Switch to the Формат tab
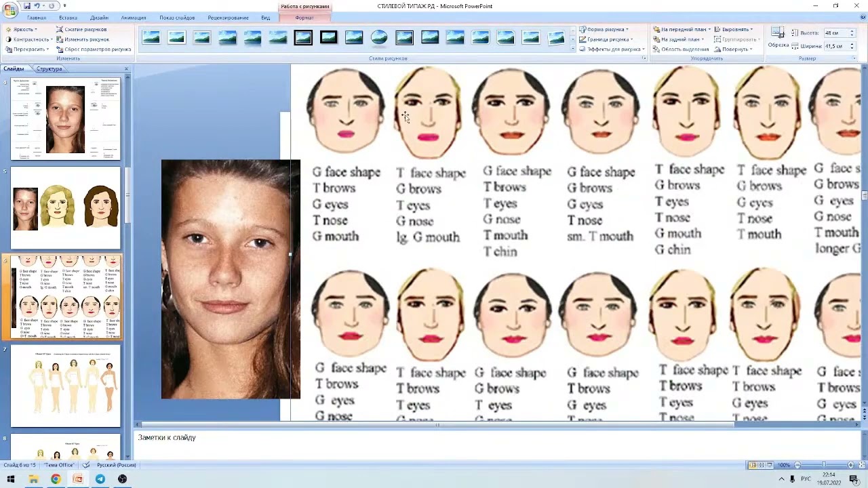The image size is (868, 488). pyautogui.click(x=304, y=18)
